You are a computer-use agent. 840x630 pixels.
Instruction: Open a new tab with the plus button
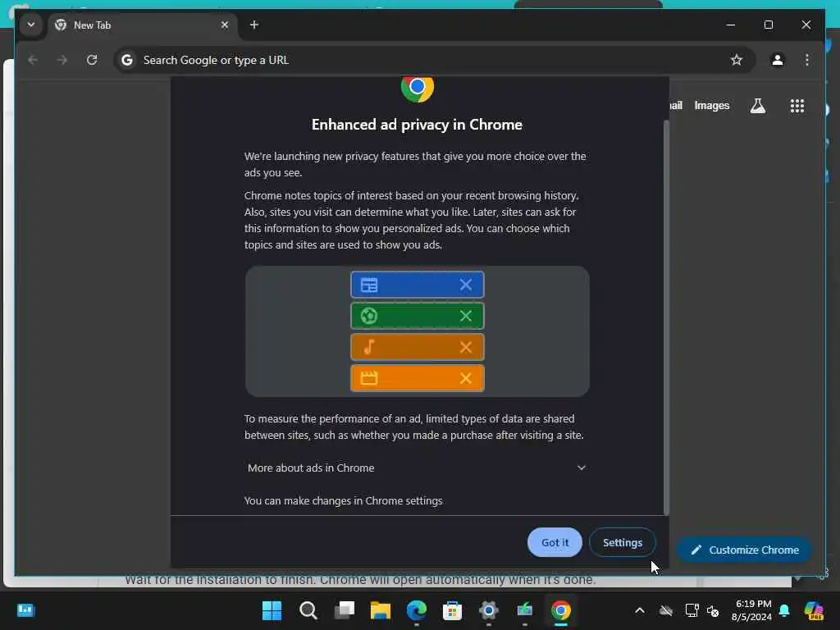coord(254,25)
